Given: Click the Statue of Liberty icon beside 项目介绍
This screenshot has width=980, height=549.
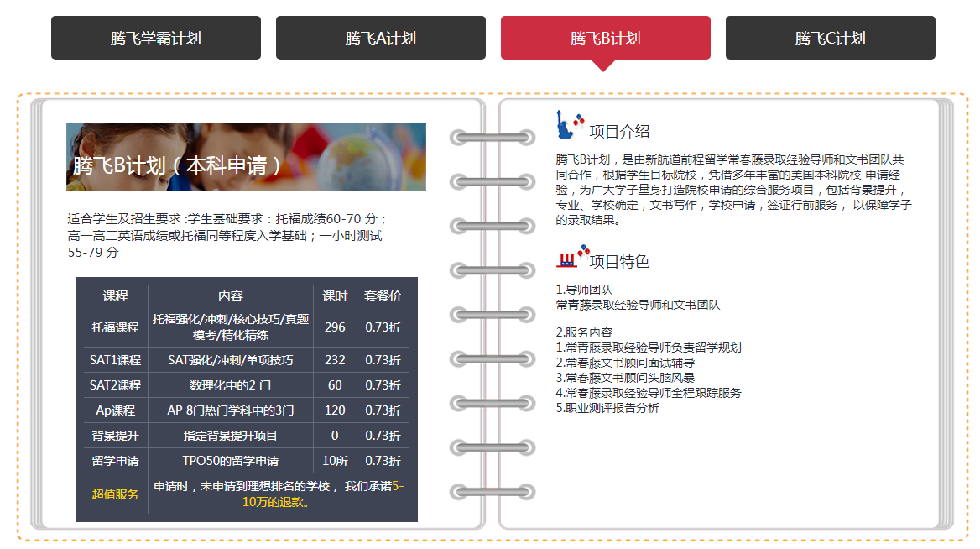Looking at the screenshot, I should click(x=568, y=125).
